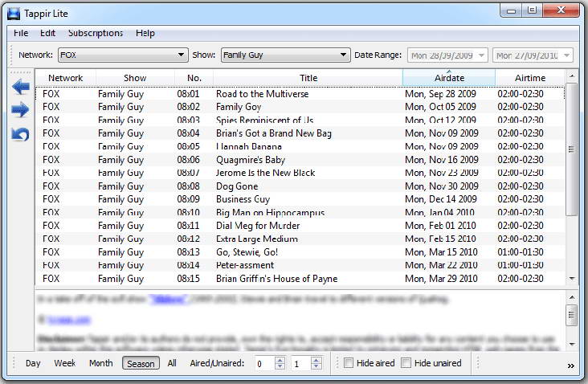Increase the aired count spinner value
Screen dimensions: 588x384
click(280, 360)
